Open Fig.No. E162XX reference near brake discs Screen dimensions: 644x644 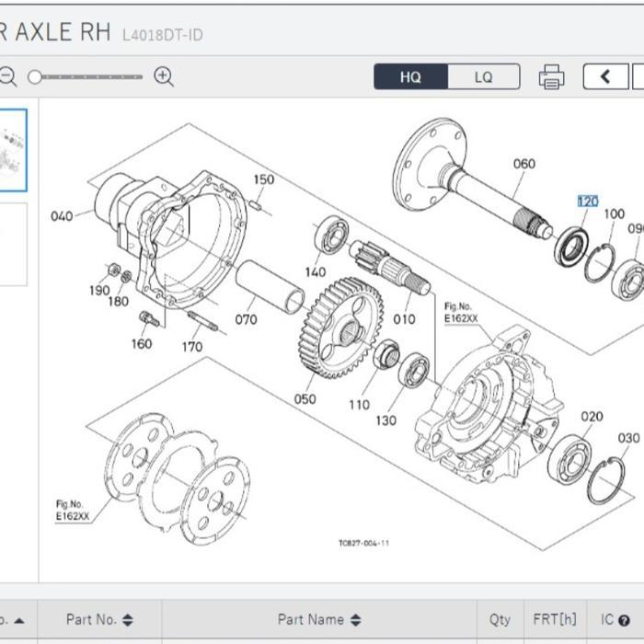tap(73, 510)
